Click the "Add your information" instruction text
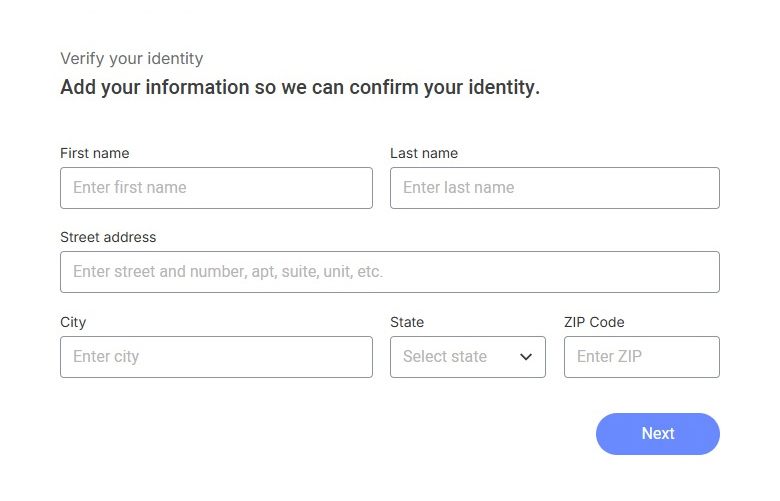Image resolution: width=780 pixels, height=501 pixels. [x=300, y=87]
